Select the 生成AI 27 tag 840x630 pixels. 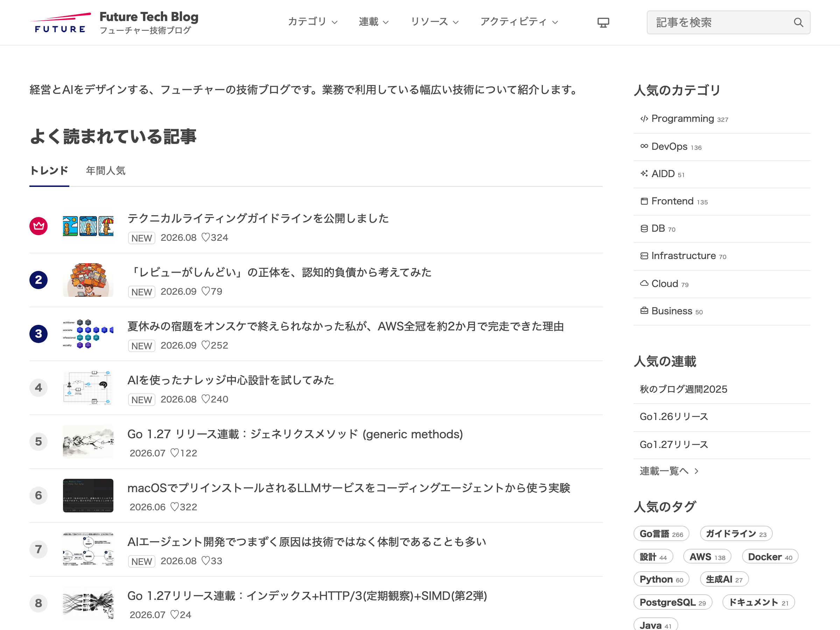(724, 579)
